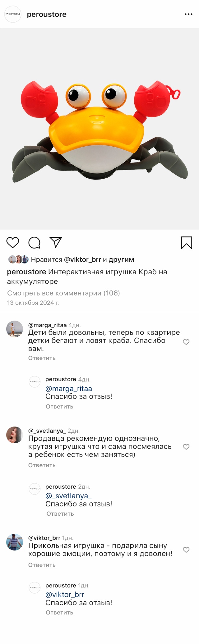This screenshot has height=644, width=199.
Task: Open the @_svetlanya_ mention in store reply
Action: coord(68,496)
